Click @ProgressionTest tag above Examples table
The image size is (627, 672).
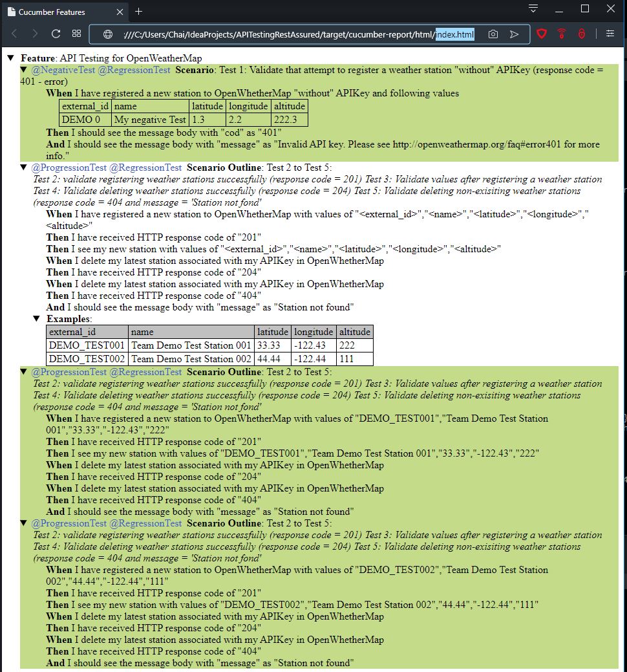(x=69, y=168)
